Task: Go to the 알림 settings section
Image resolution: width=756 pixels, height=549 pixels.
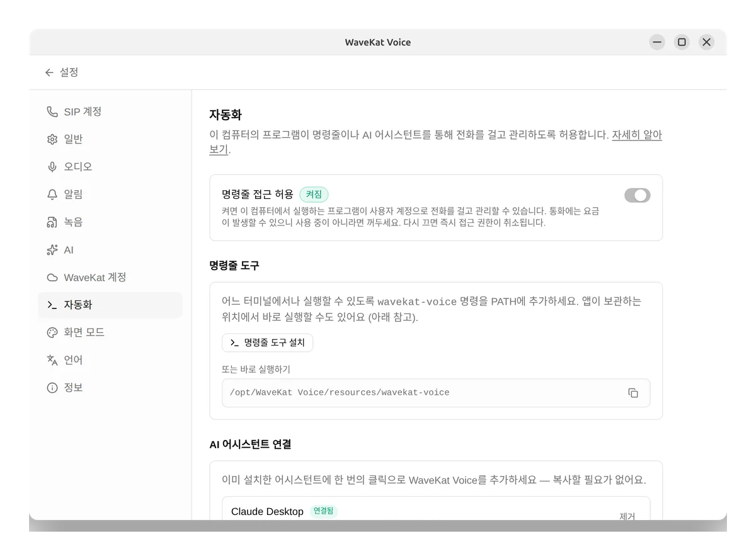Action: tap(110, 195)
